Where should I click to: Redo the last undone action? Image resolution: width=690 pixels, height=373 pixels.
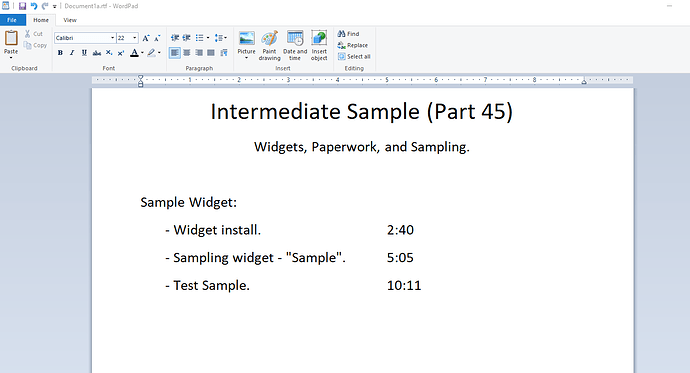click(44, 6)
